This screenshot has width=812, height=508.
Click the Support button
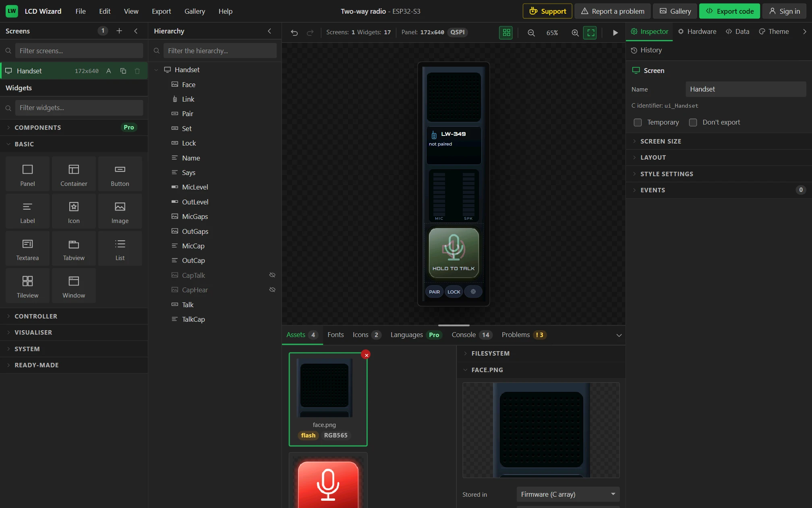pos(547,11)
